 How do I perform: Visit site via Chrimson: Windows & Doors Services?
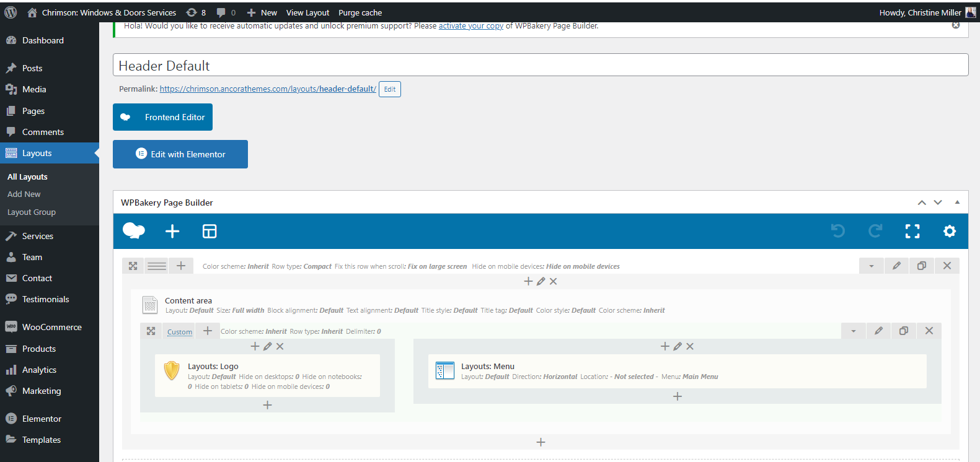click(102, 12)
